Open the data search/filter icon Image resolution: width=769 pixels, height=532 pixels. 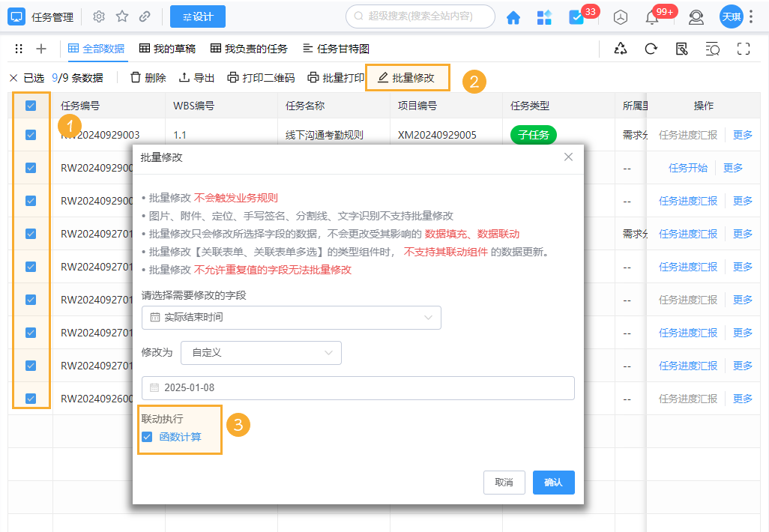712,48
